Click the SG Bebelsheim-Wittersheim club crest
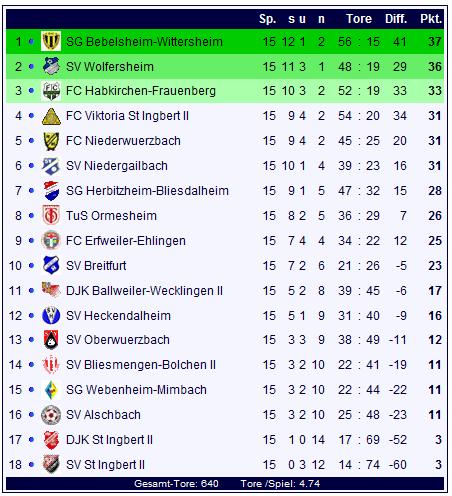Viewport: 452px width, 496px height. (x=51, y=41)
